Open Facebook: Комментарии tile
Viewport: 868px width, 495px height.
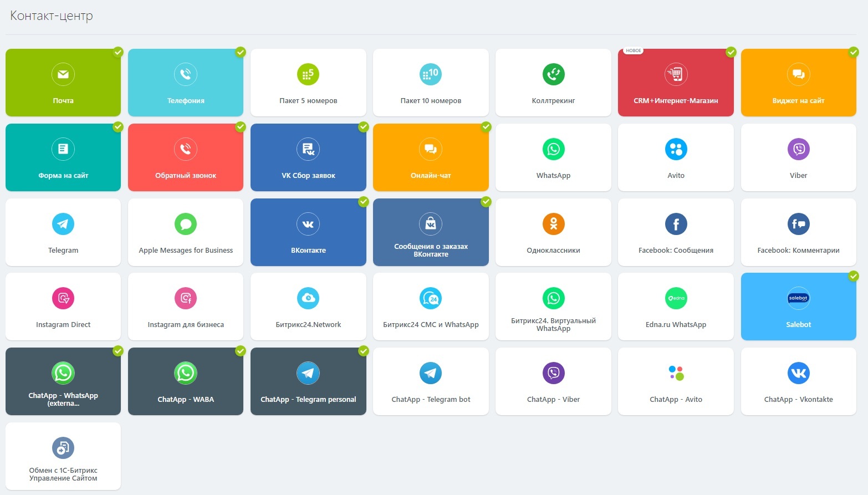point(799,232)
